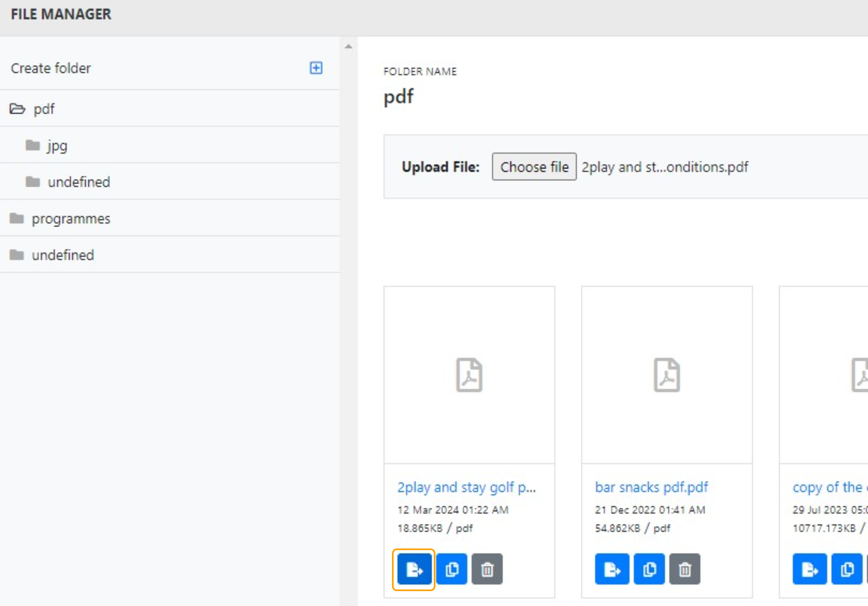Move the third 'copy of the' file
The width and height of the screenshot is (868, 606).
tap(809, 569)
